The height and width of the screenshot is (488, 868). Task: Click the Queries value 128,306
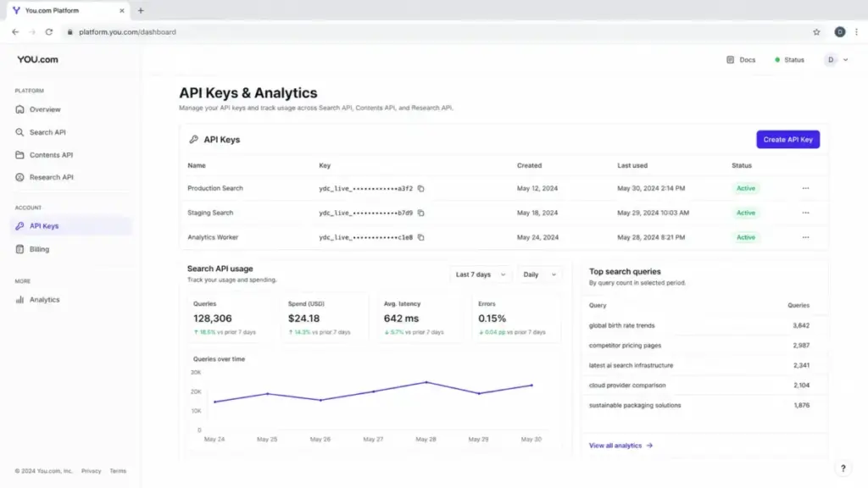tap(213, 319)
